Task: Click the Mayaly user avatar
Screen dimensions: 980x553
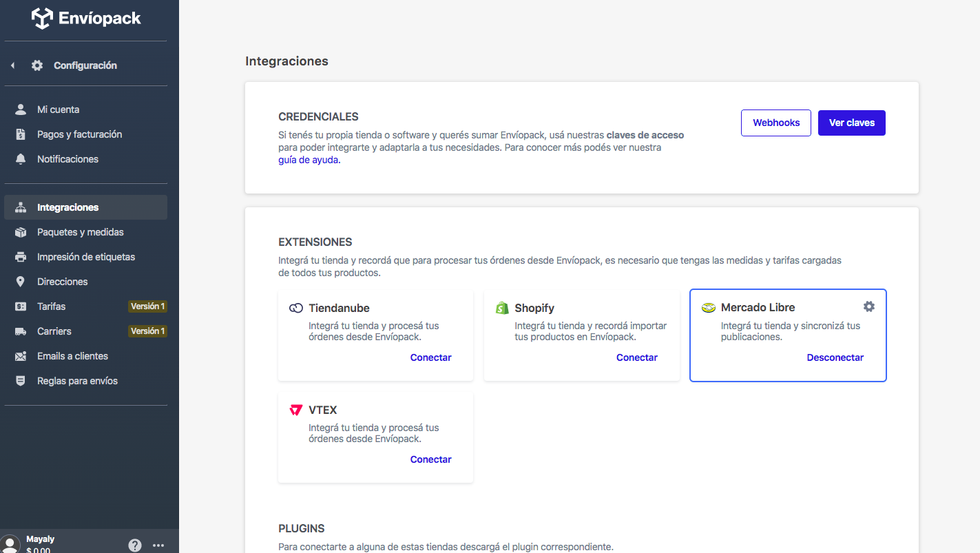Action: point(10,544)
